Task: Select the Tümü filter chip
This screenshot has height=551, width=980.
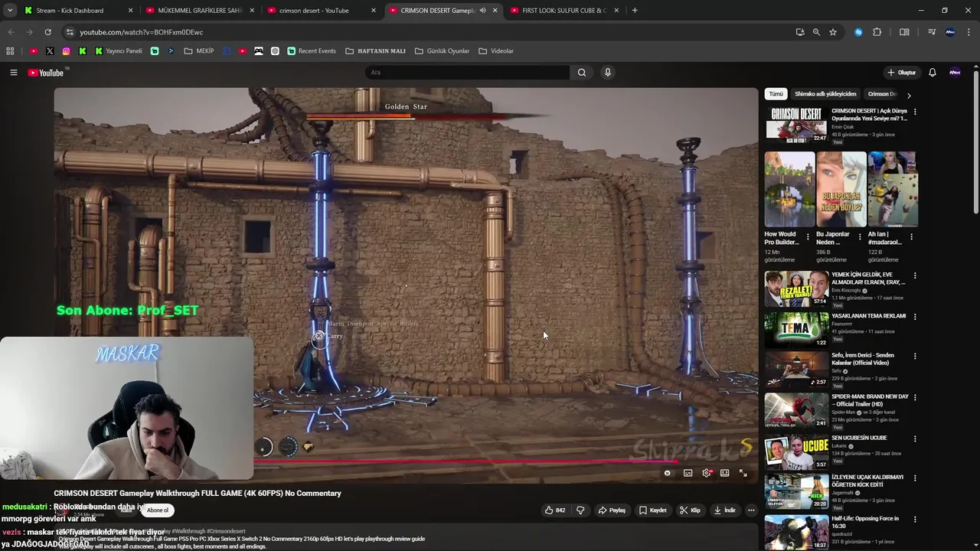Action: (776, 94)
